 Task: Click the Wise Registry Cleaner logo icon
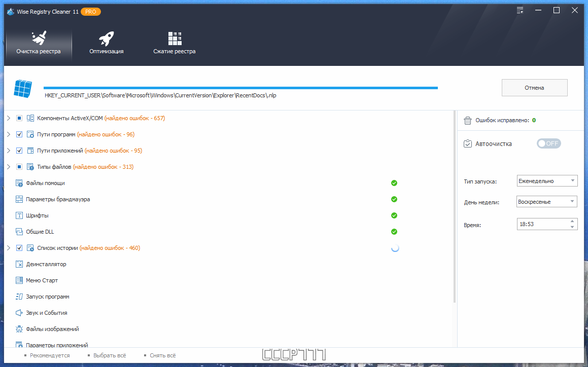(x=11, y=12)
